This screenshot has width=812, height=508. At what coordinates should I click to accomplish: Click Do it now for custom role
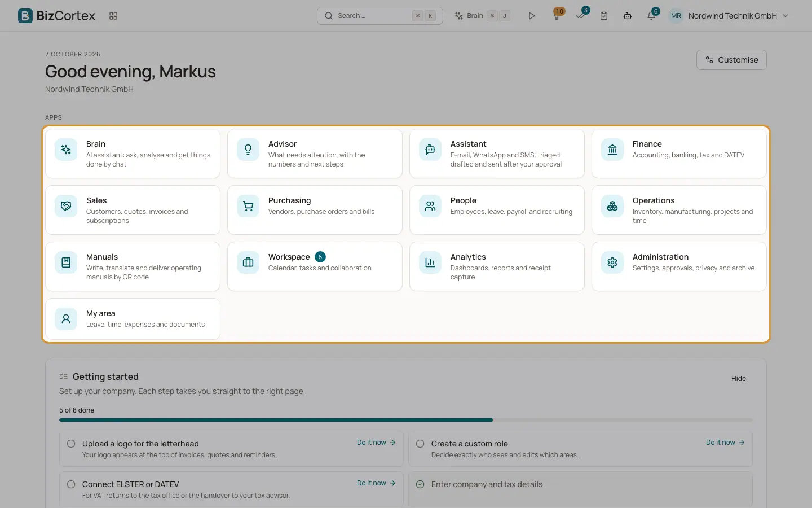tap(725, 443)
